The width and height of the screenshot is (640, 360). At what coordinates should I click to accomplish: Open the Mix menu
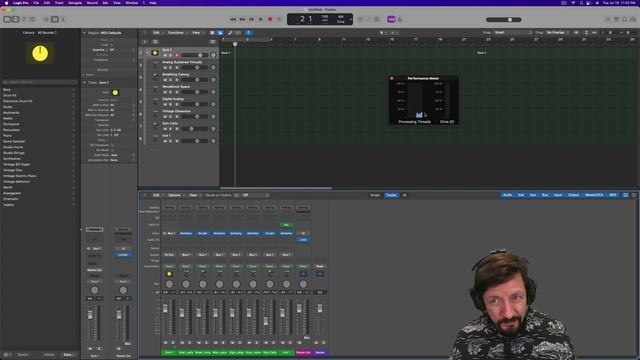pos(105,3)
